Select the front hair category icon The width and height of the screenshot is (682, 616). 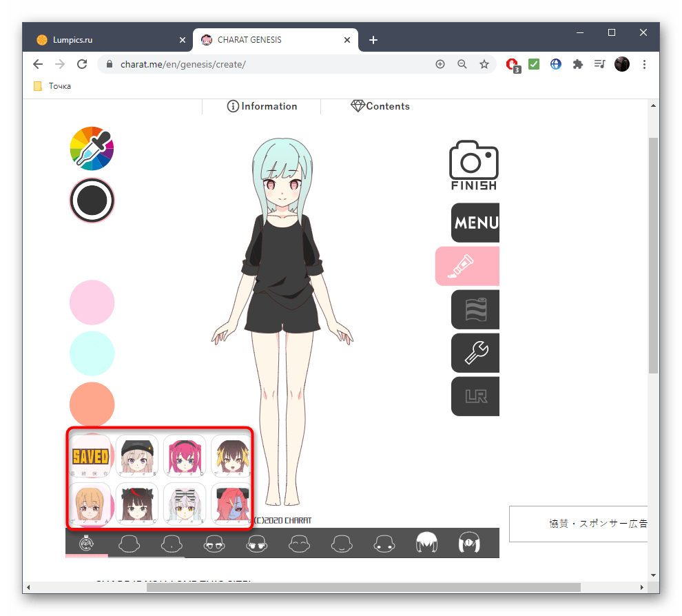click(x=427, y=544)
